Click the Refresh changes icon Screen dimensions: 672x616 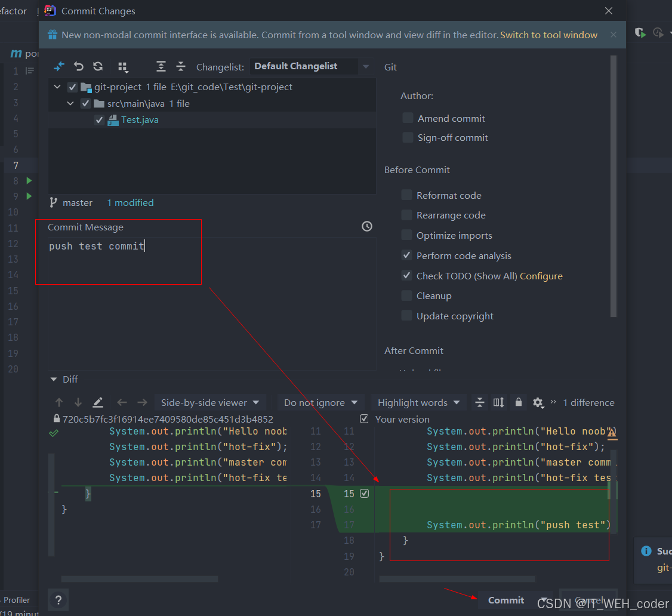click(98, 66)
